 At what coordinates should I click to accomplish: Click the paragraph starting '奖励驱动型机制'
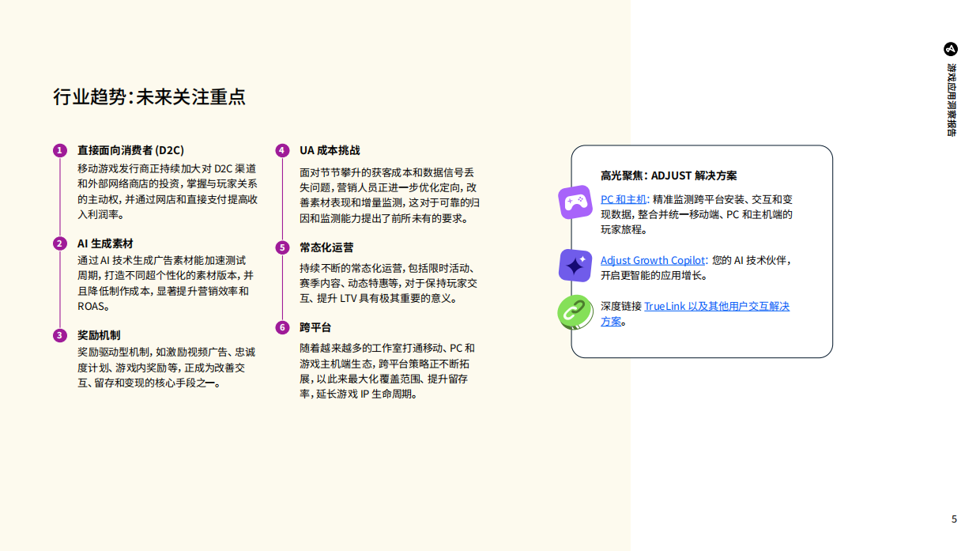(166, 368)
